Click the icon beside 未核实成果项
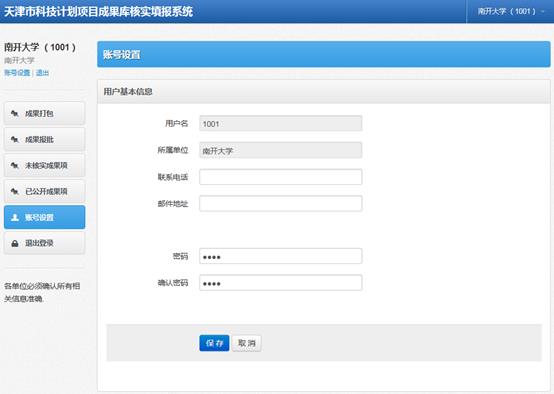This screenshot has height=394, width=554. coord(14,165)
